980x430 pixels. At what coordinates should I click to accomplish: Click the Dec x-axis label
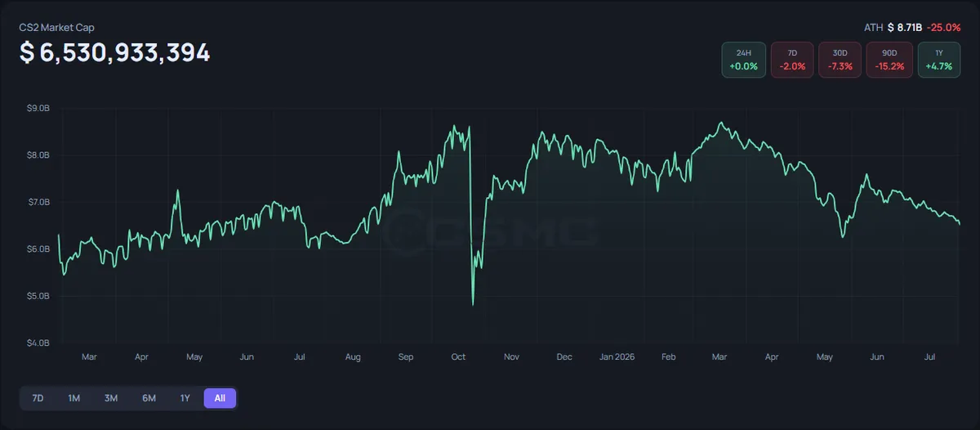(x=564, y=357)
